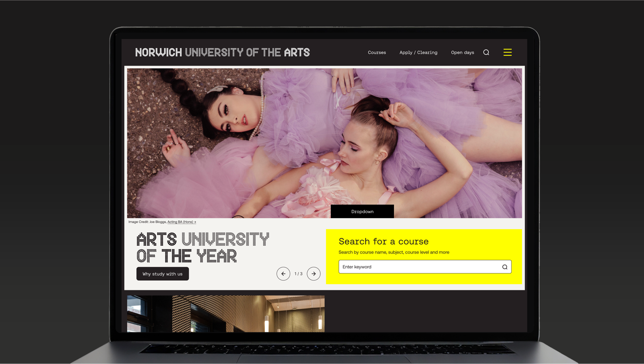Viewport: 644px width, 364px height.
Task: Open the Open days nav link
Action: (x=462, y=52)
